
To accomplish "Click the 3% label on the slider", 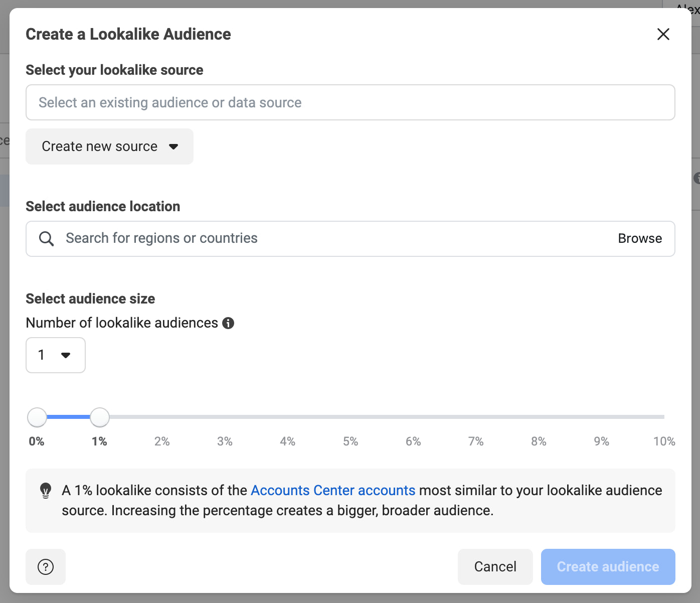I will (225, 441).
